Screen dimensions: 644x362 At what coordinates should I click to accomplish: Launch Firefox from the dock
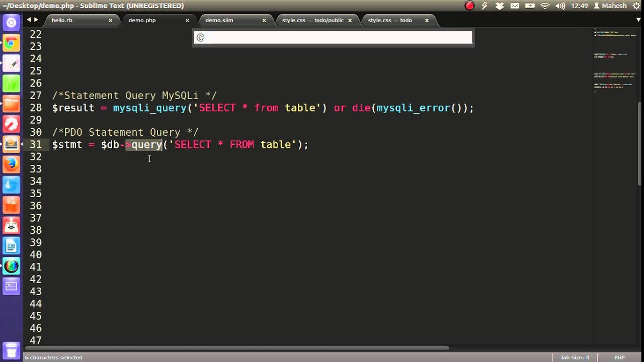[x=11, y=164]
